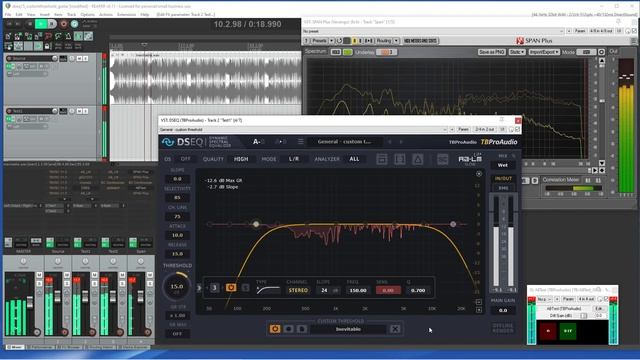Click the Release 15.0 value field
640x360 pixels.
click(177, 253)
